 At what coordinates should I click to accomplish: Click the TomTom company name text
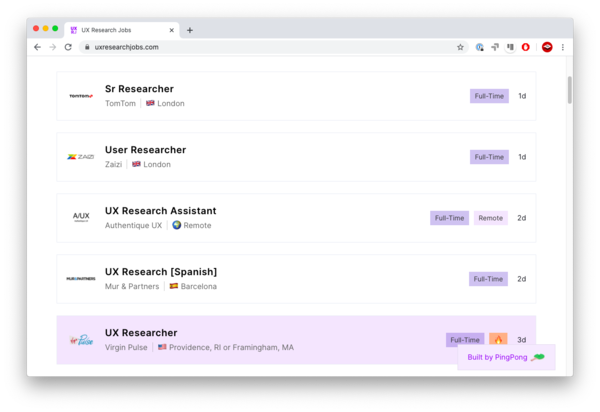click(x=120, y=103)
